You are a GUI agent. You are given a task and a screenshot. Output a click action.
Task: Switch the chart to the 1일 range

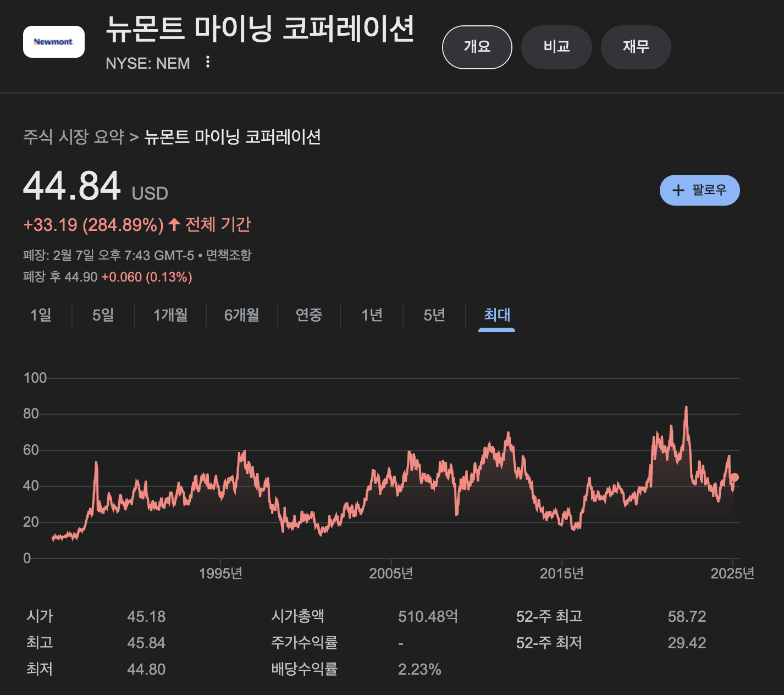(x=41, y=315)
